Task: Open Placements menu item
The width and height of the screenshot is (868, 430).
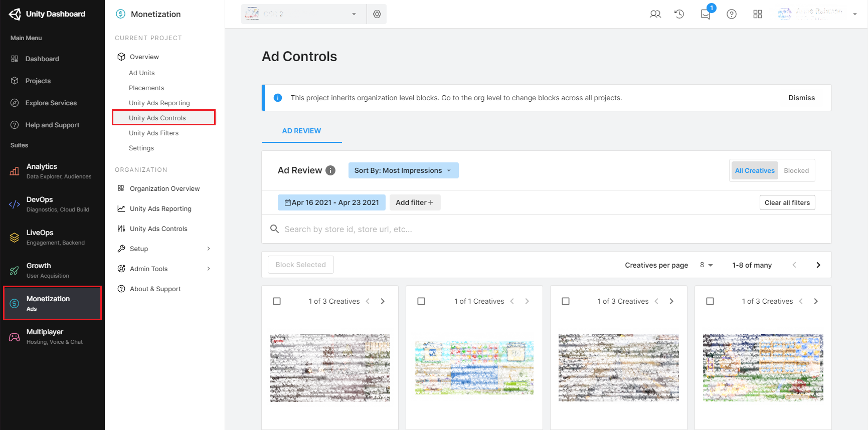Action: 146,88
